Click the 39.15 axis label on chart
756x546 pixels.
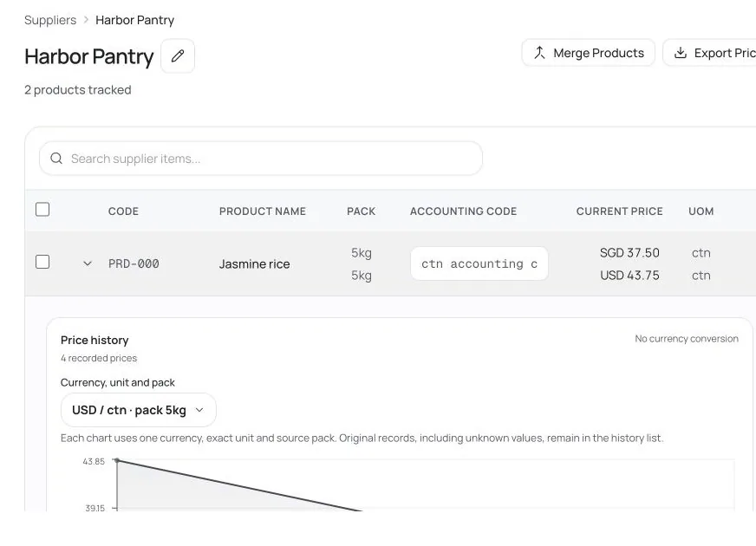click(x=95, y=508)
